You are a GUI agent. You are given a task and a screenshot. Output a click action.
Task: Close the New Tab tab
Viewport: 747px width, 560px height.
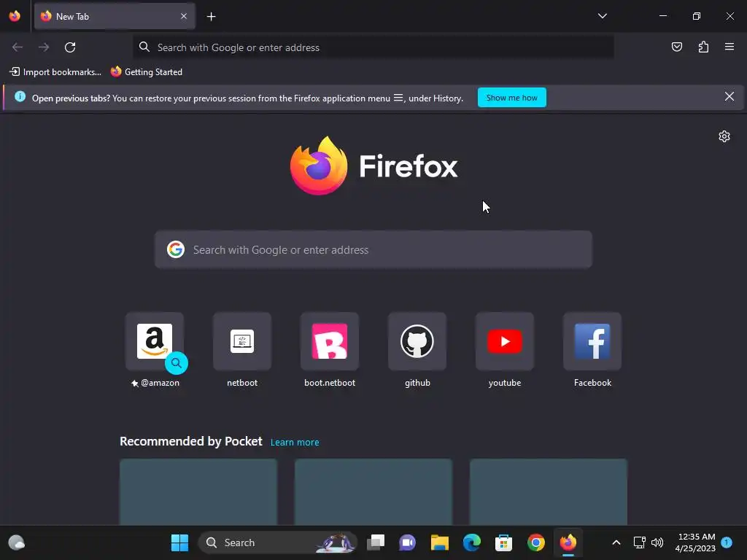[184, 16]
